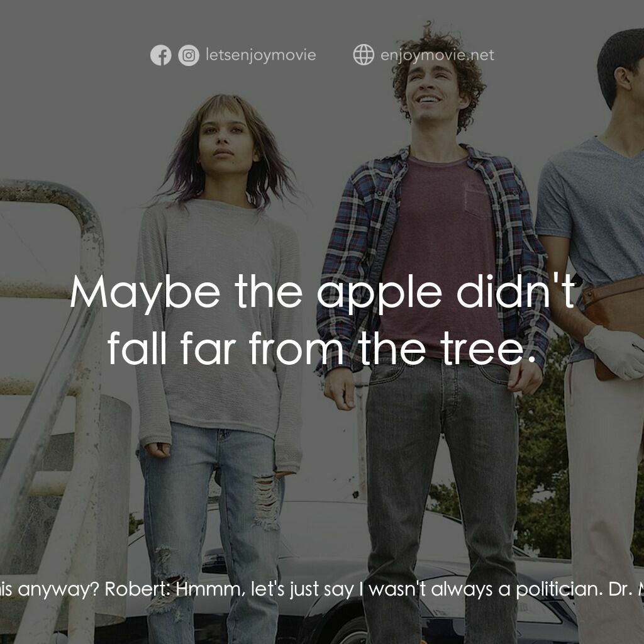Select the 'fall far from the tree.' line
Viewport: 644px width, 644px height.
[x=323, y=348]
